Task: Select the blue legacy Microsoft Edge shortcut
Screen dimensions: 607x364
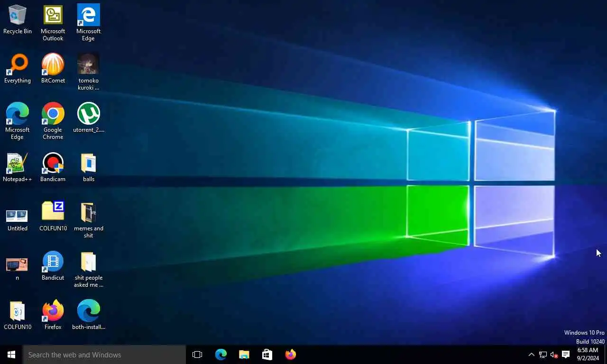Action: [x=88, y=23]
